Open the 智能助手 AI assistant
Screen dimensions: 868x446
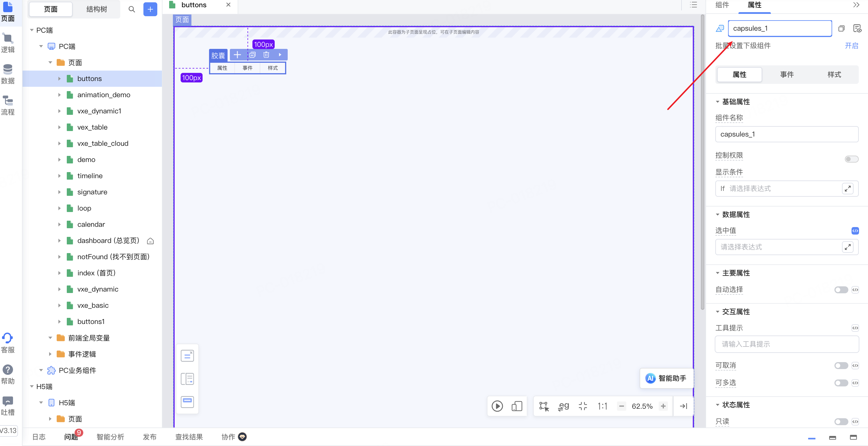[666, 378]
